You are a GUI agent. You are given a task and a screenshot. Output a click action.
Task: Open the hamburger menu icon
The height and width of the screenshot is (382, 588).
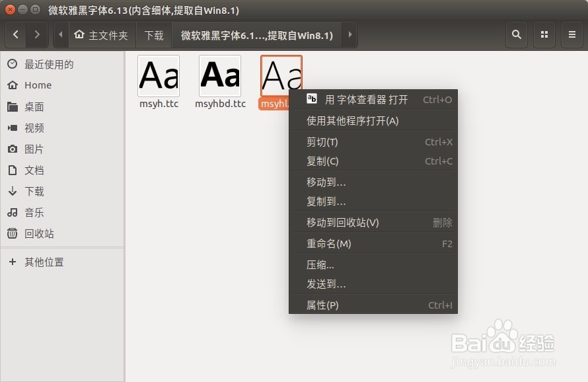pos(572,35)
